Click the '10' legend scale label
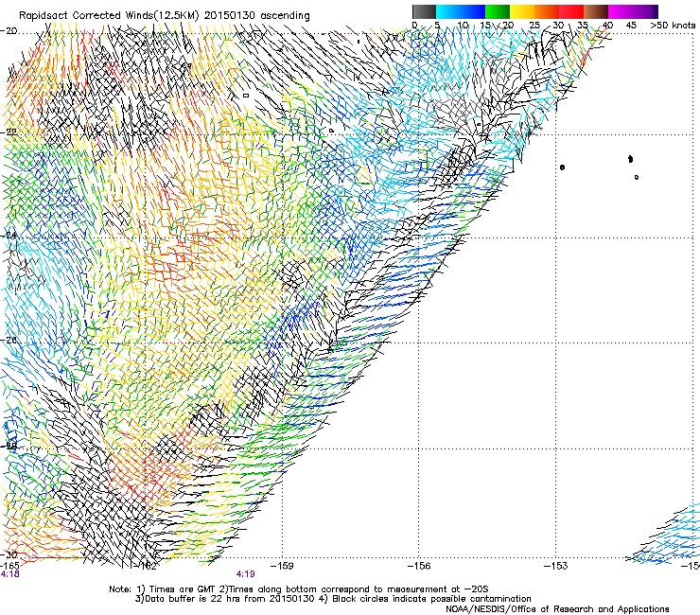700x615 pixels. (x=463, y=25)
